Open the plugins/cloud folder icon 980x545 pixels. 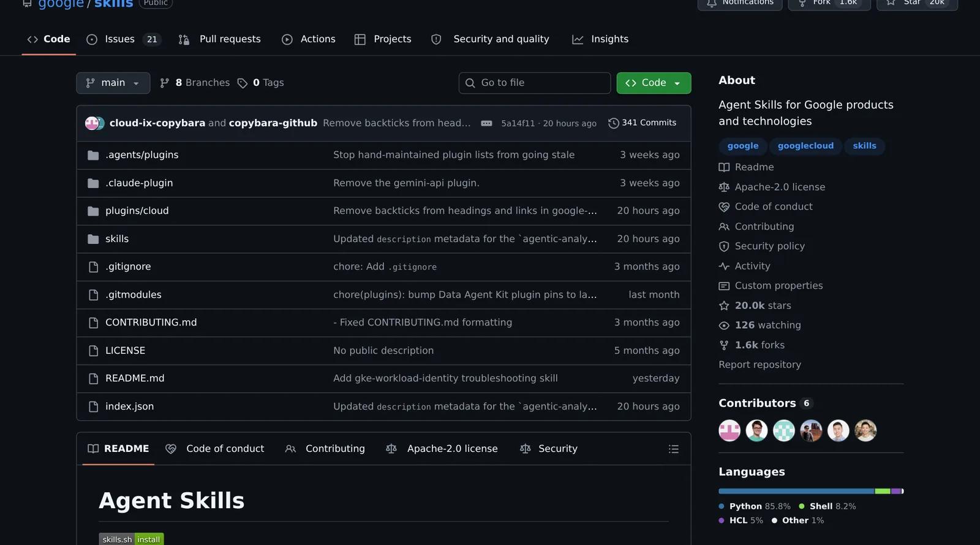pyautogui.click(x=93, y=211)
